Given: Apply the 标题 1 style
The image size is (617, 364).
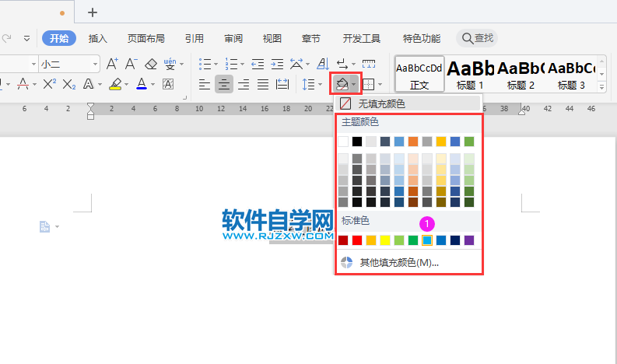Looking at the screenshot, I should pyautogui.click(x=470, y=74).
